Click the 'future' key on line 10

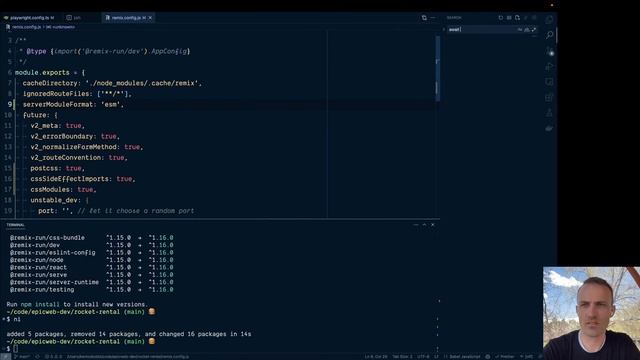point(34,115)
